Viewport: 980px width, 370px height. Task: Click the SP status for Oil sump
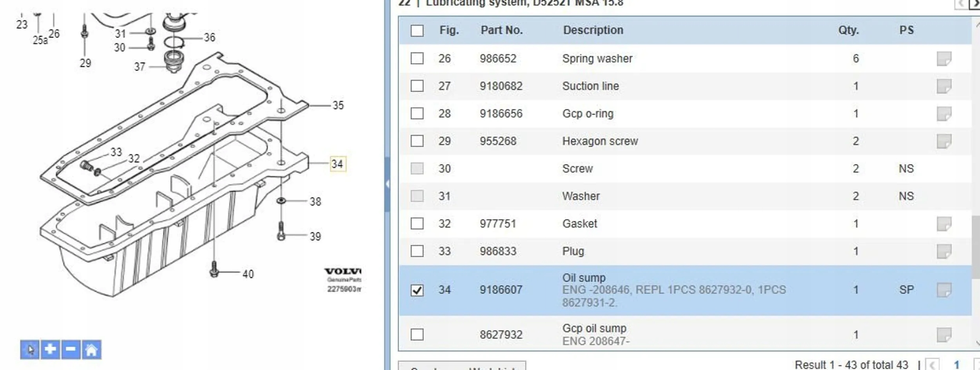(x=906, y=290)
